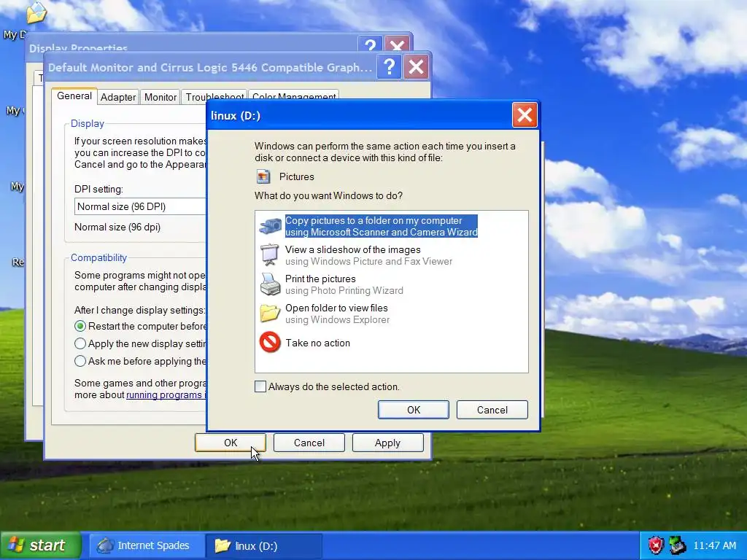Click Apply in the graphics properties window

[x=388, y=443]
